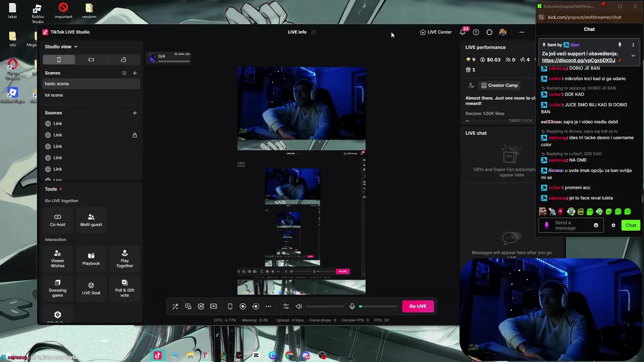Image resolution: width=644 pixels, height=362 pixels.
Task: Start recording with the record button
Action: [x=243, y=306]
